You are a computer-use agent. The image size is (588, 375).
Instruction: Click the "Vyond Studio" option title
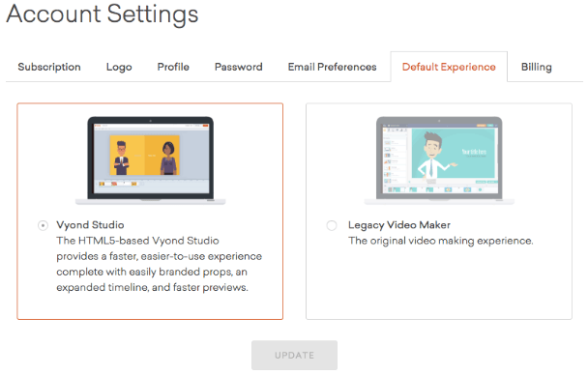click(x=90, y=225)
